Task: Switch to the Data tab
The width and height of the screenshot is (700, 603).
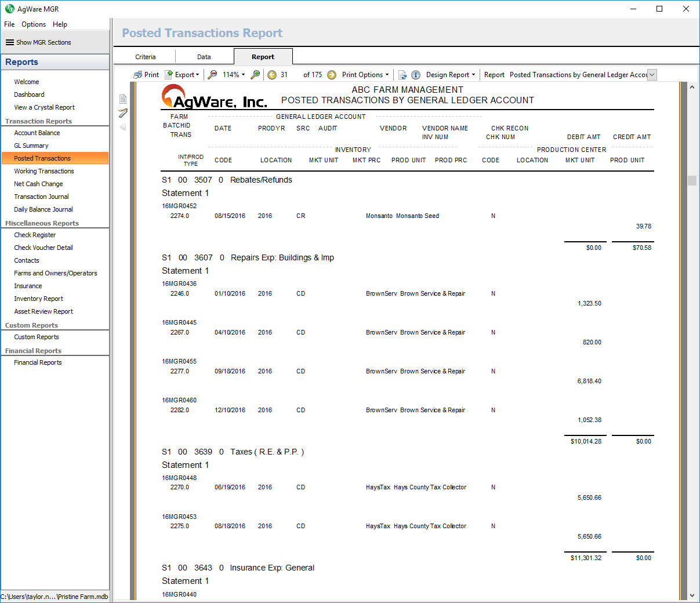Action: 204,57
